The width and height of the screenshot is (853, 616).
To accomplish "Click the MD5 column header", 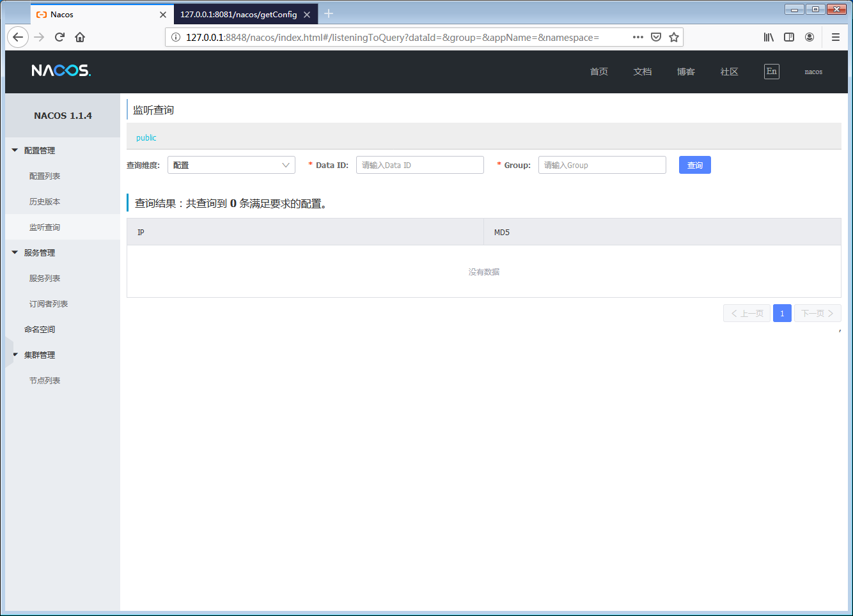I will (x=662, y=232).
